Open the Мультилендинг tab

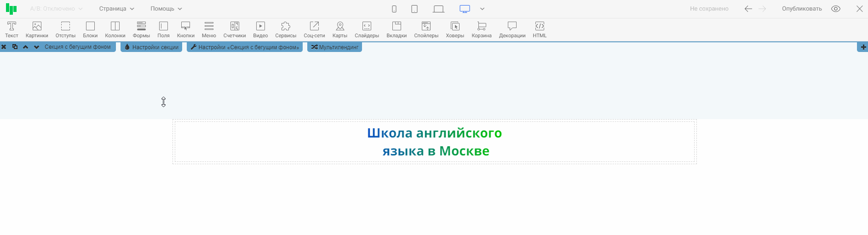click(334, 47)
